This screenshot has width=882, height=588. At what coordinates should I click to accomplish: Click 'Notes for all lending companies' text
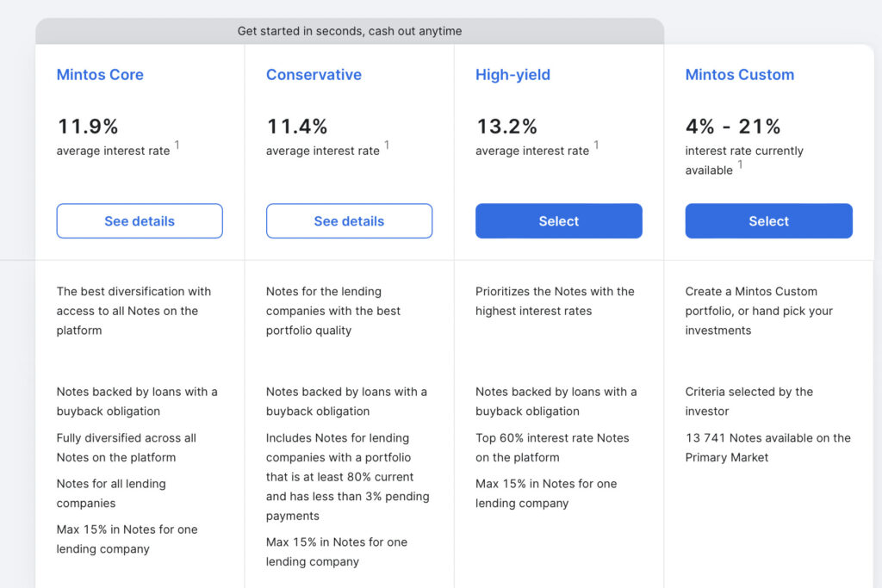click(111, 493)
